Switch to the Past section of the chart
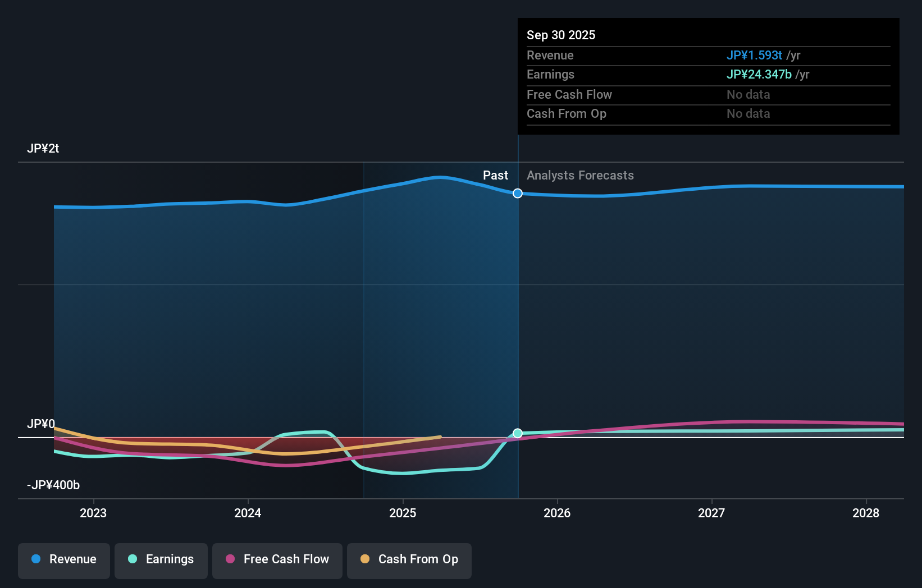This screenshot has height=588, width=922. [495, 175]
